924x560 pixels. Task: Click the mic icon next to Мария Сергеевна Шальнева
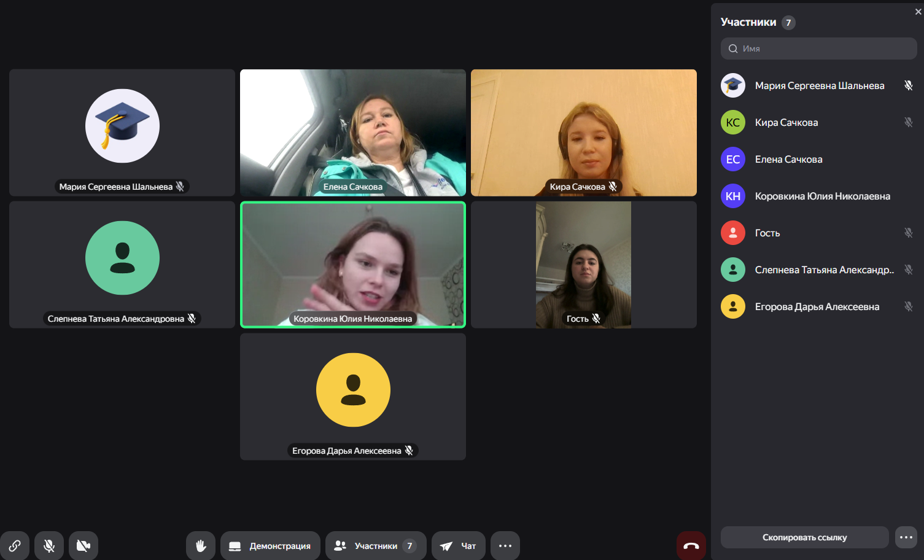[909, 85]
